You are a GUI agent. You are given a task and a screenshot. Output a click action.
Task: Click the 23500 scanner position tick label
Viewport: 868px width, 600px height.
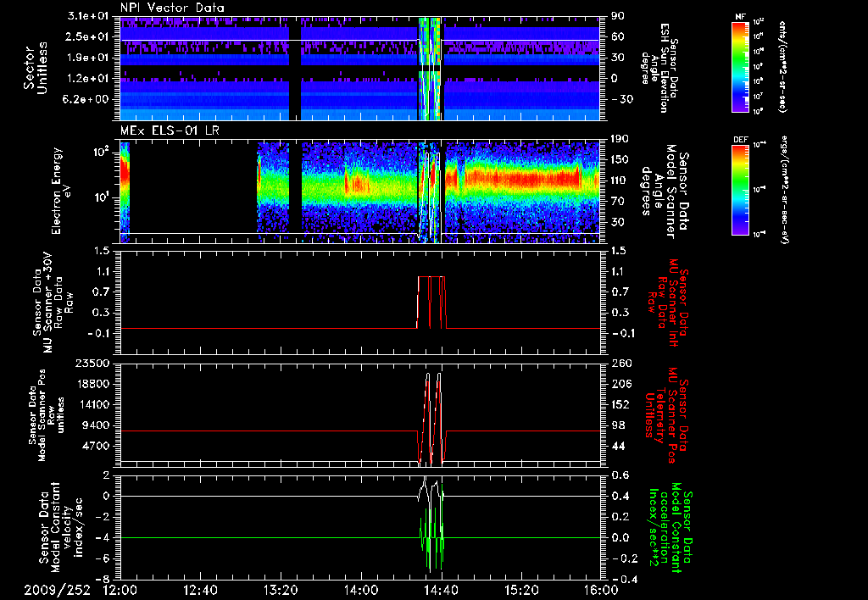(93, 363)
